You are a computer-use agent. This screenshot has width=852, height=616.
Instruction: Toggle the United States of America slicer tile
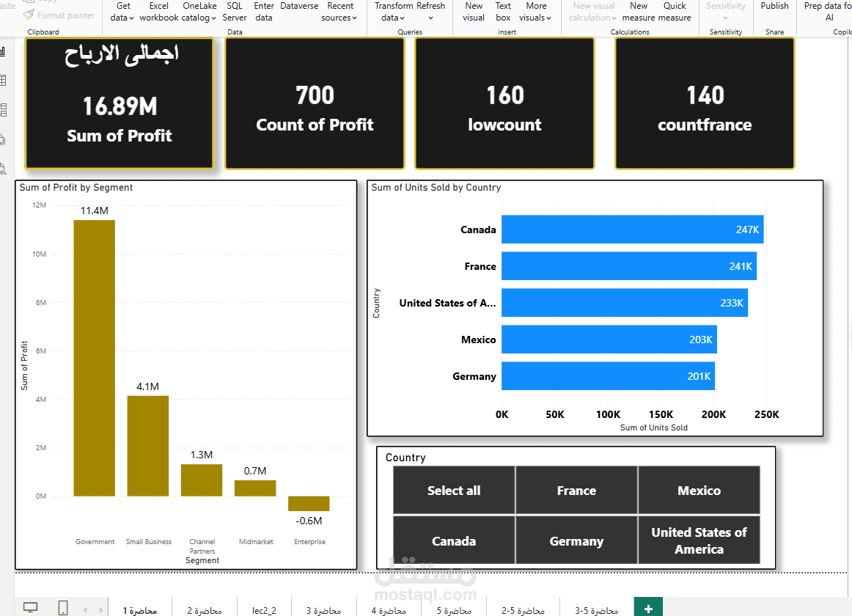(x=699, y=541)
